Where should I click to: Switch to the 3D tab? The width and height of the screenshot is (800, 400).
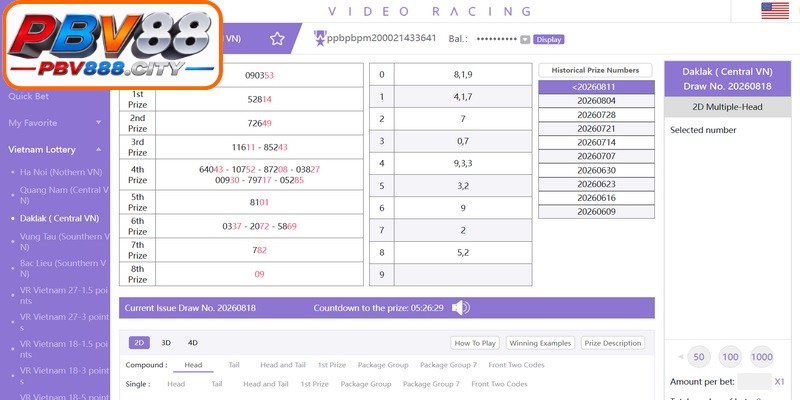[166, 343]
